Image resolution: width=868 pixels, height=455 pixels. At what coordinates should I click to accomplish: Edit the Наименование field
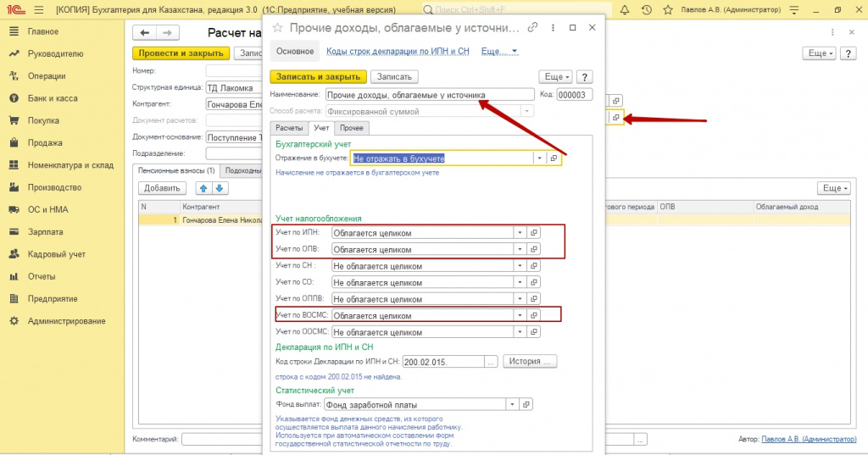coord(430,95)
